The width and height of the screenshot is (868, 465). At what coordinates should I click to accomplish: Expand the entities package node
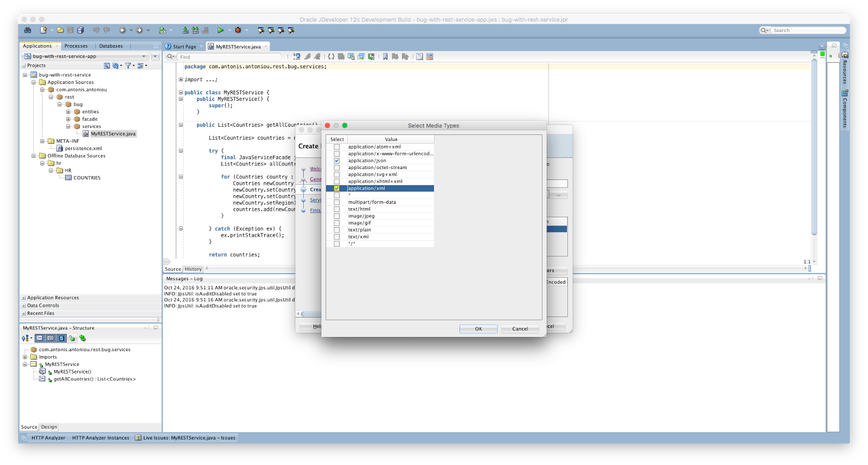coord(68,112)
